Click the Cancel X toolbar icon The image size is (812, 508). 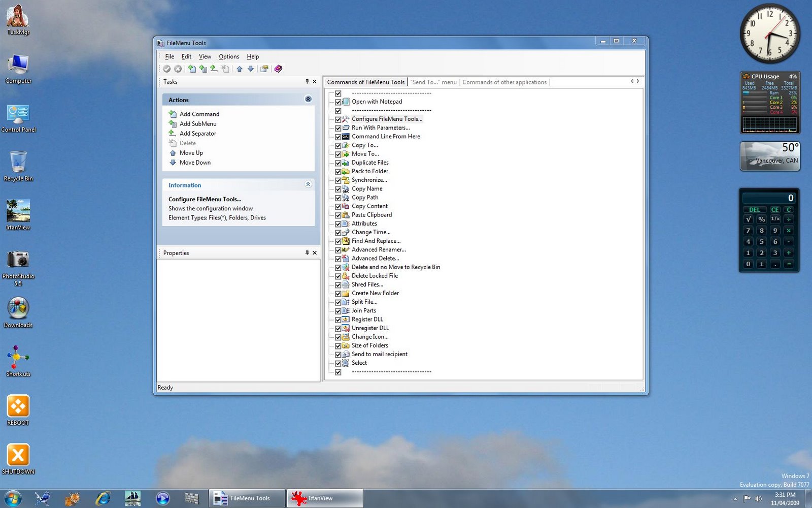(178, 69)
